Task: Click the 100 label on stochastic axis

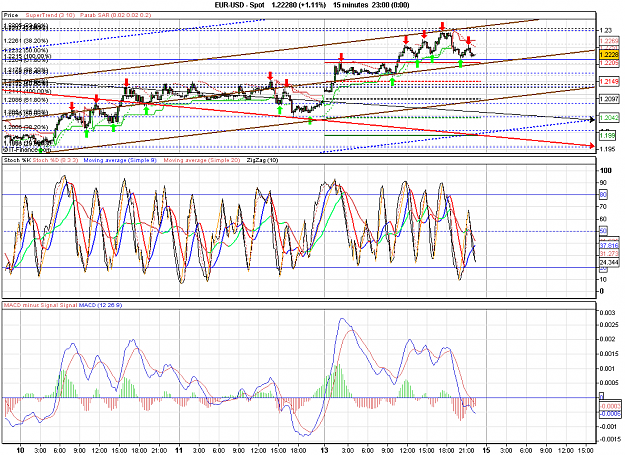Action: click(605, 170)
